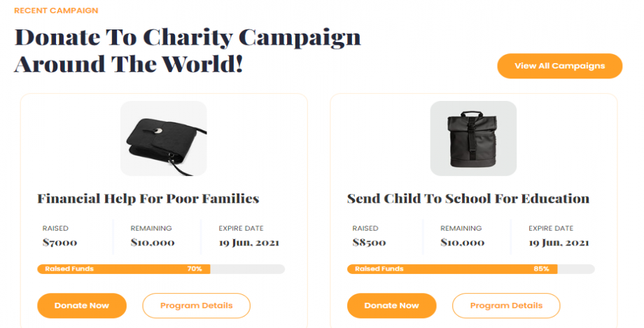The width and height of the screenshot is (644, 328).
Task: Click the $8500 raised amount
Action: click(370, 243)
